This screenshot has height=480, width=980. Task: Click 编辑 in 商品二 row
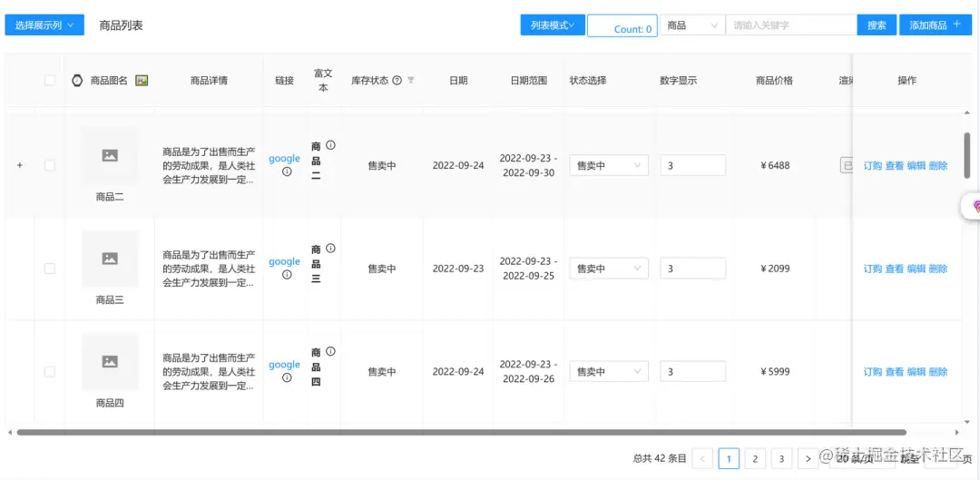[x=916, y=166]
